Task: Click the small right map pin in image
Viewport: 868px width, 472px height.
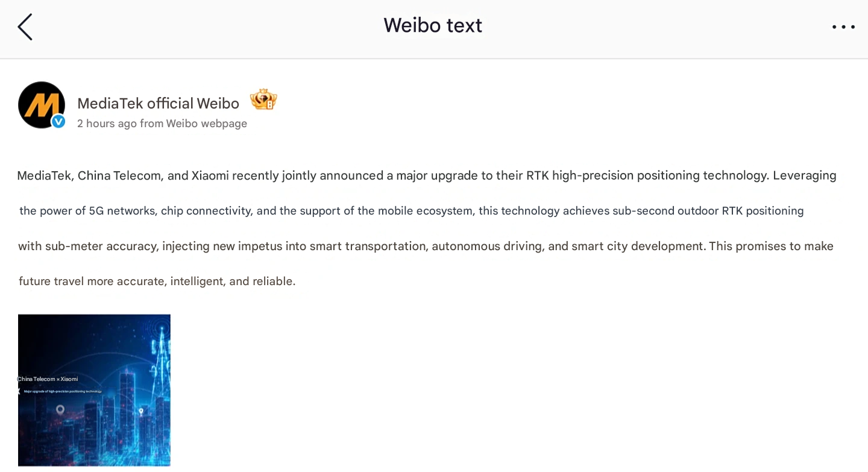Action: [141, 412]
